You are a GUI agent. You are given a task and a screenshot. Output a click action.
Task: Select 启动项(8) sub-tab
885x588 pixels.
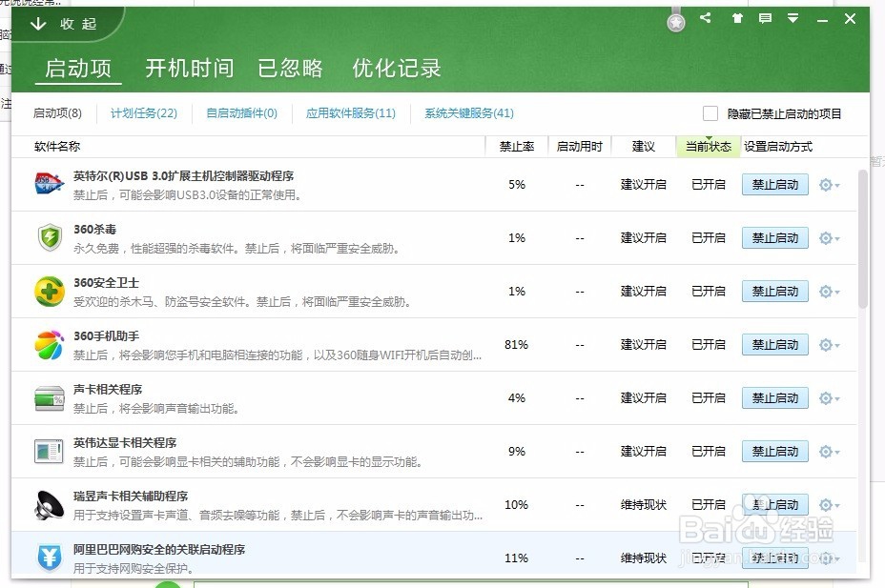pyautogui.click(x=57, y=113)
